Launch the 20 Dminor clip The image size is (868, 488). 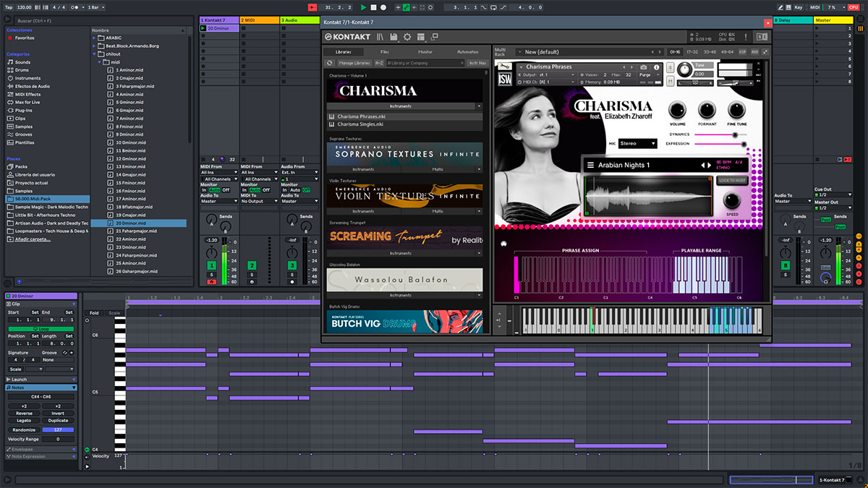coord(203,28)
